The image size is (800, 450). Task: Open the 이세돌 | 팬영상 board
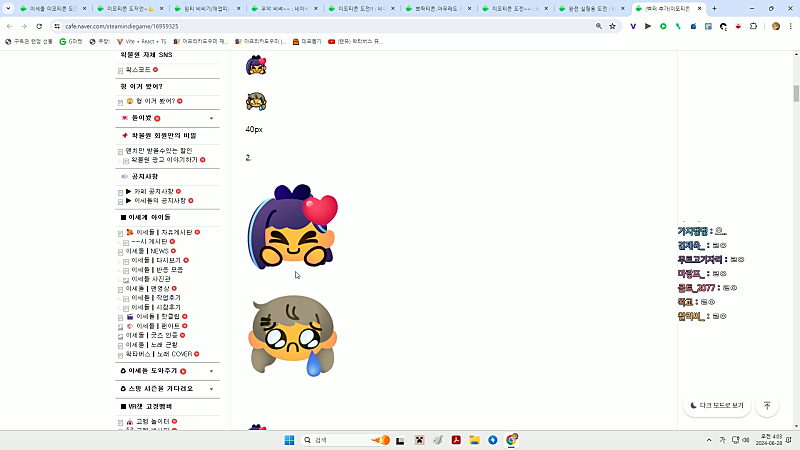coord(147,288)
